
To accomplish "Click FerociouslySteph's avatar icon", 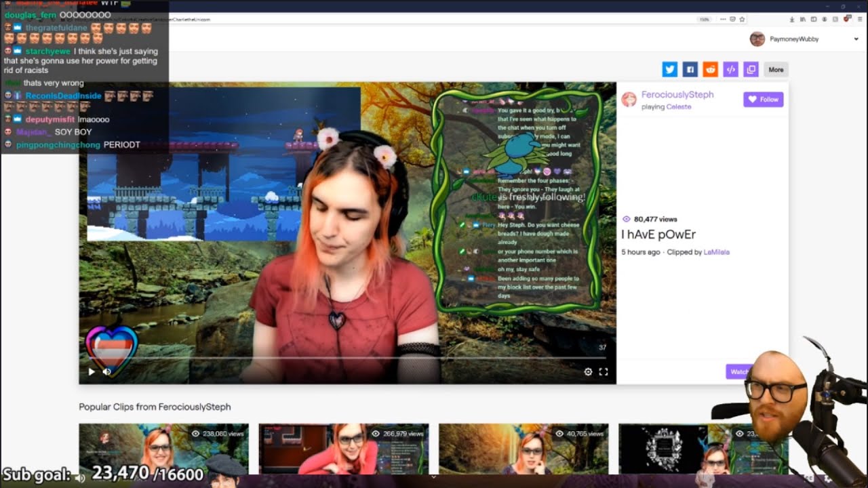I will click(x=629, y=100).
